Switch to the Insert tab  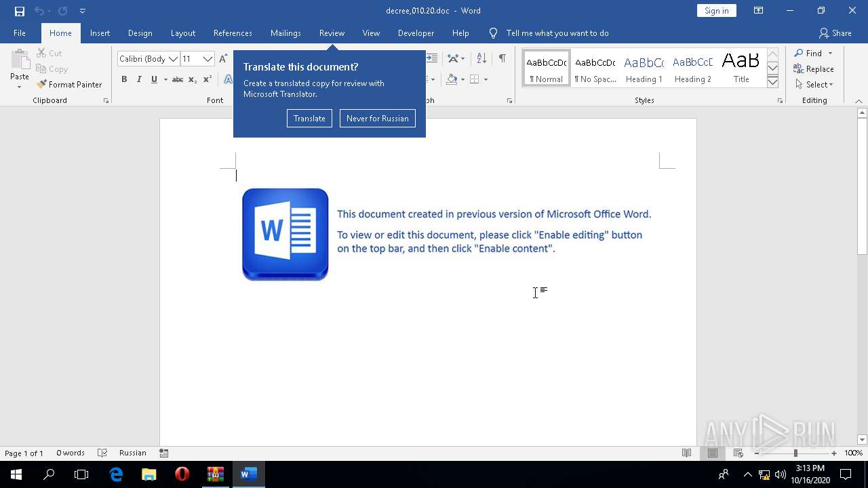[100, 33]
